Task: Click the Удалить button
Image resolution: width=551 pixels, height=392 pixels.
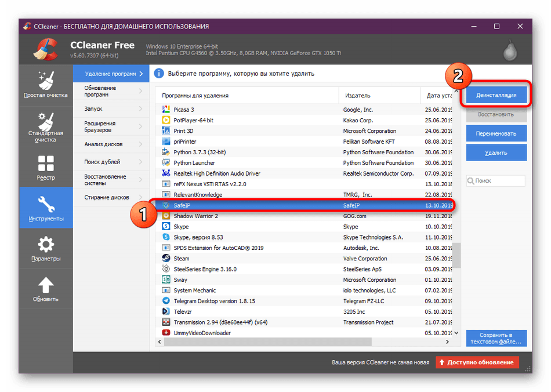Action: tap(496, 153)
